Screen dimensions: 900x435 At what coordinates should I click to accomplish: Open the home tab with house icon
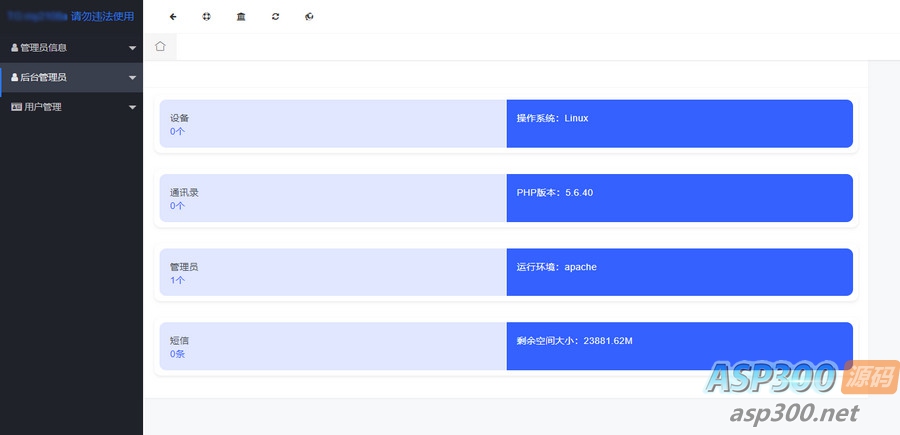tap(160, 46)
